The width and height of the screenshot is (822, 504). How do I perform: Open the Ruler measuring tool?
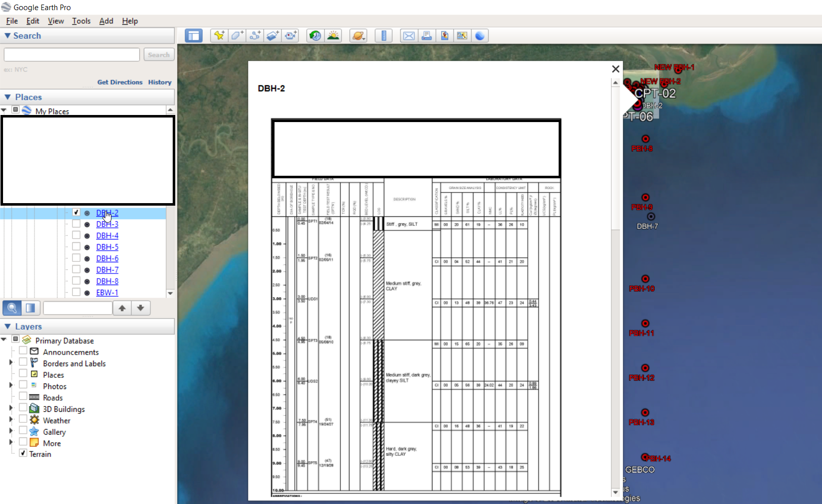[384, 35]
